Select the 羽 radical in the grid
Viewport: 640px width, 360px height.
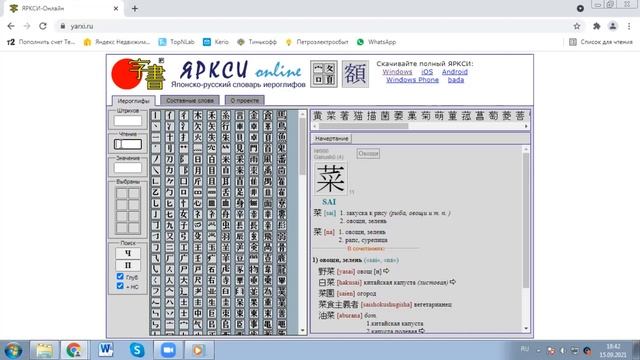(x=226, y=237)
